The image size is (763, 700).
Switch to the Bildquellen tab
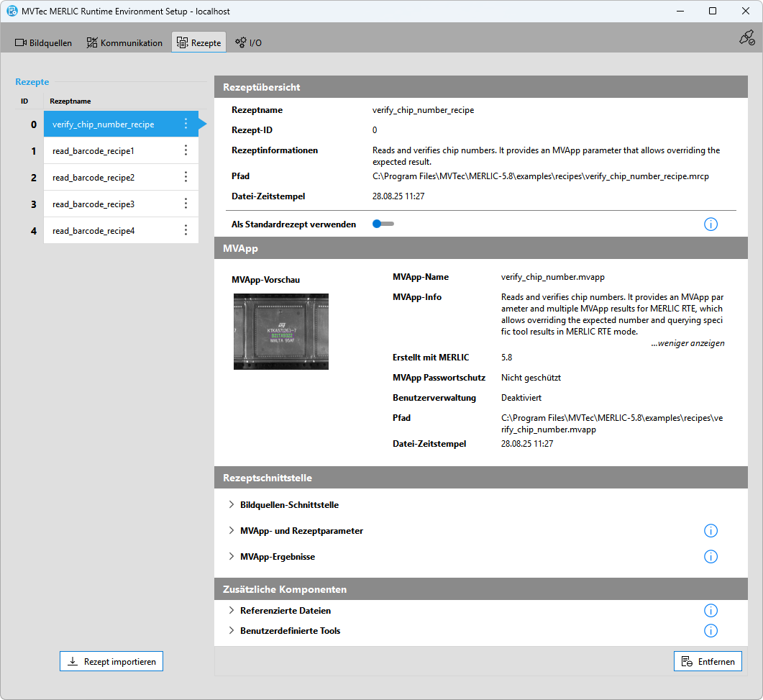pyautogui.click(x=44, y=42)
